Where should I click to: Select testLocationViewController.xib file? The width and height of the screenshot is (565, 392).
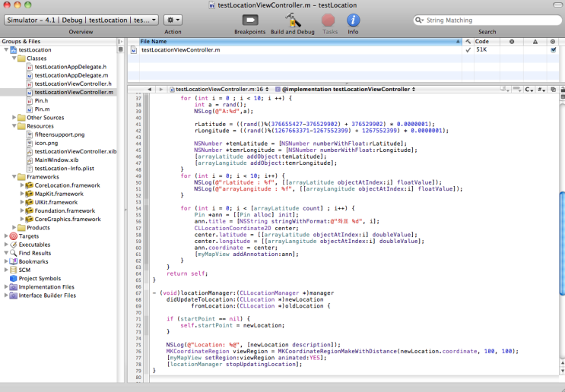75,151
